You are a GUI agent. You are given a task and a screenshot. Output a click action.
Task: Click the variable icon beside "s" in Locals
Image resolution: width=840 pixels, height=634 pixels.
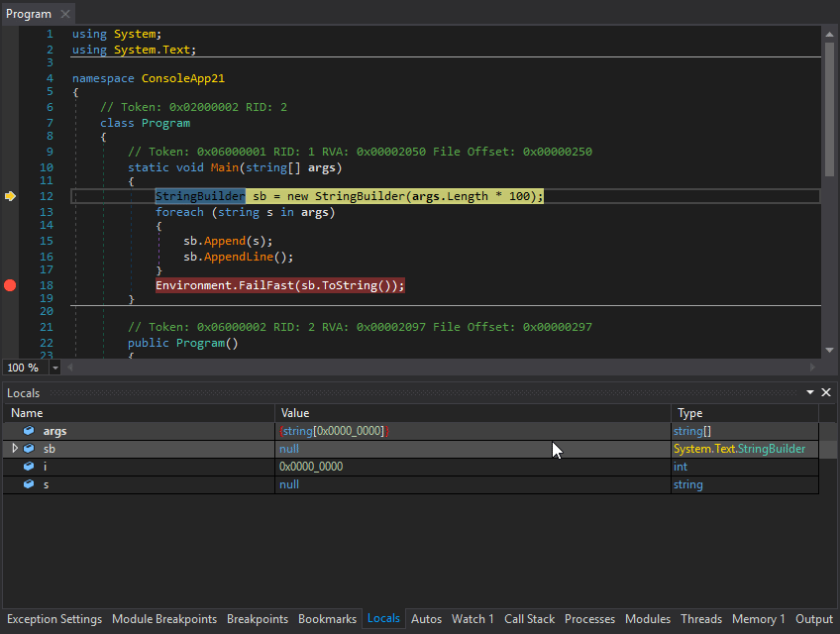[28, 483]
